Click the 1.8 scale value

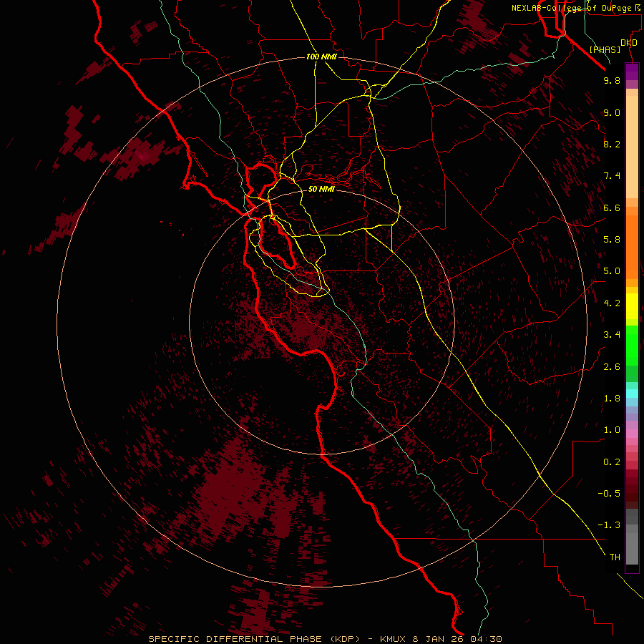612,399
